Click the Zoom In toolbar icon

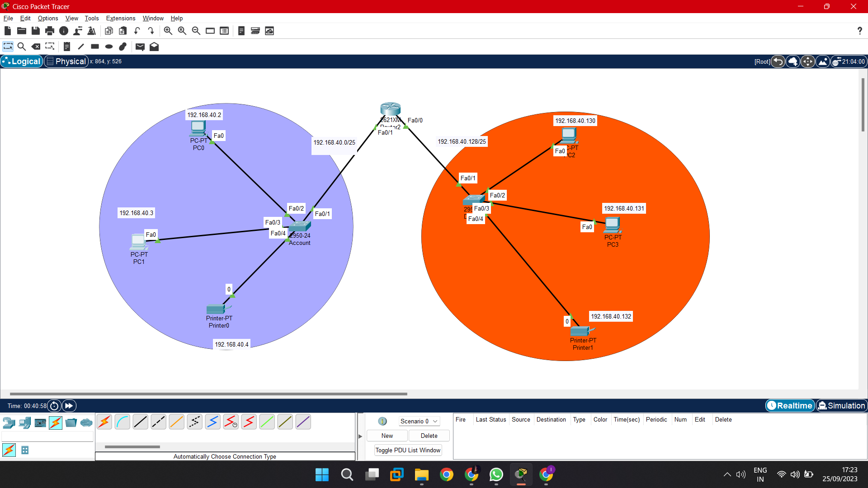(168, 31)
